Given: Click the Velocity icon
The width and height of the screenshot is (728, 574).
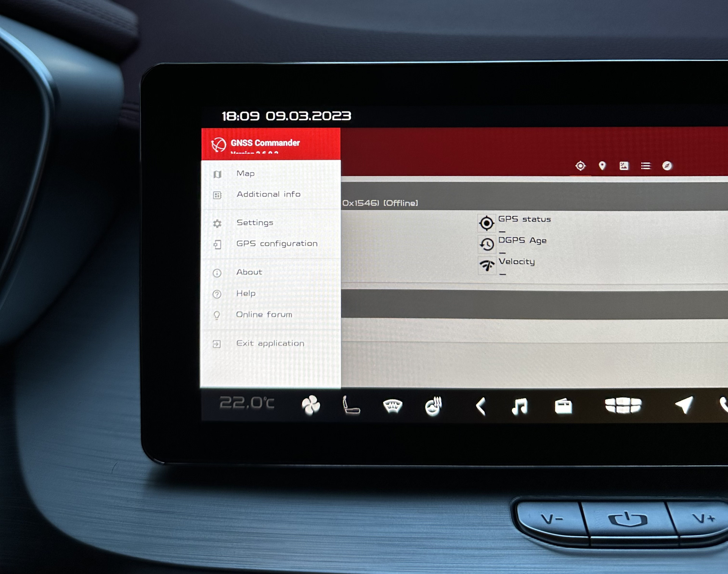Looking at the screenshot, I should coord(488,265).
